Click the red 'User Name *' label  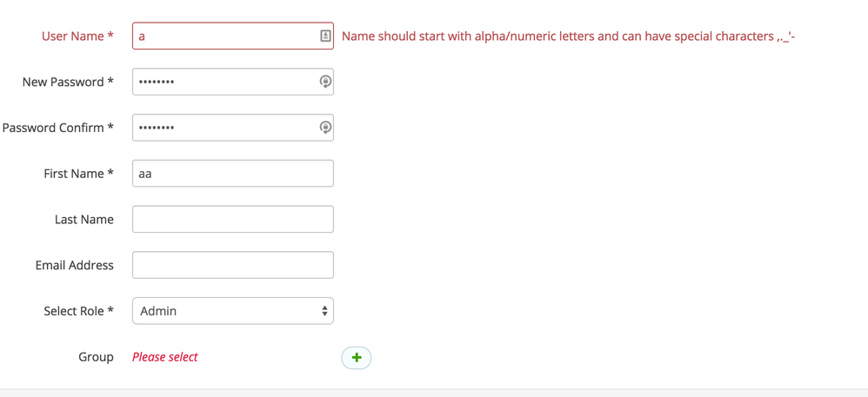[77, 36]
